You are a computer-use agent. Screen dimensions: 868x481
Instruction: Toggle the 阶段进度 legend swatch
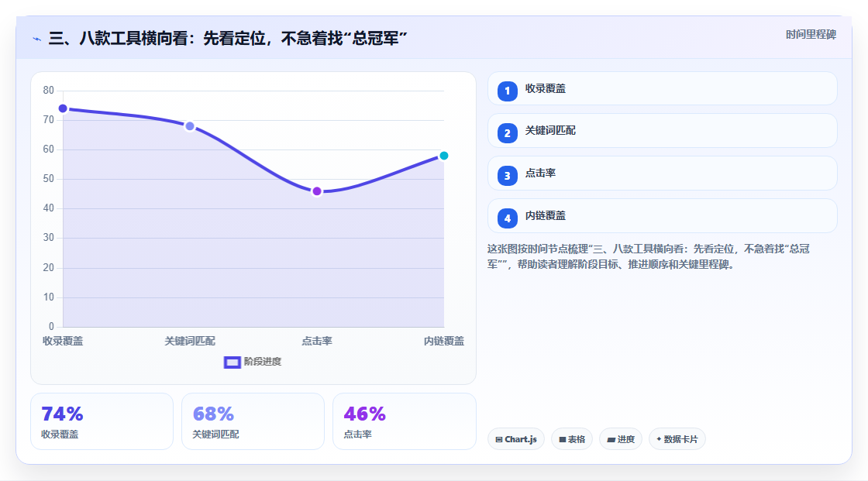[x=232, y=362]
